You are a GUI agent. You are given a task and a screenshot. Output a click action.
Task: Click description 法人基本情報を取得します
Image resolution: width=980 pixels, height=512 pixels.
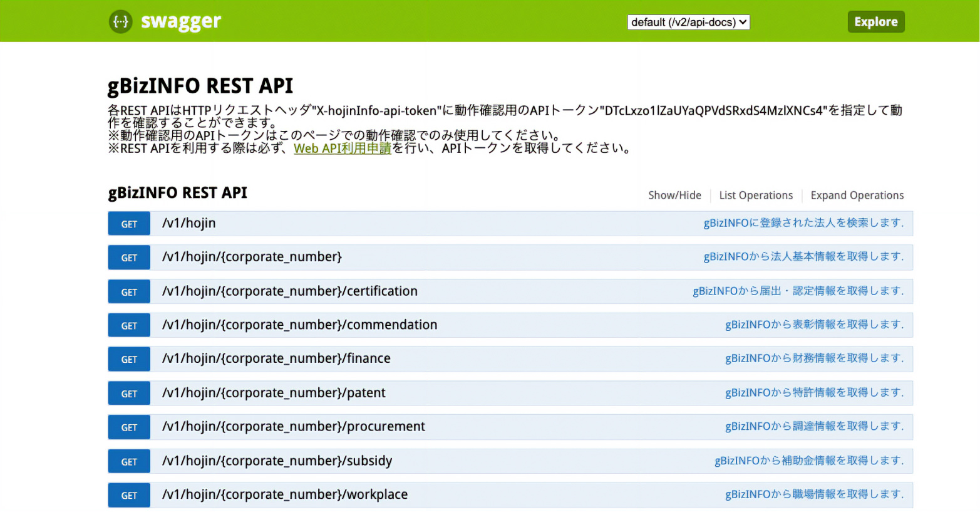[x=803, y=257]
